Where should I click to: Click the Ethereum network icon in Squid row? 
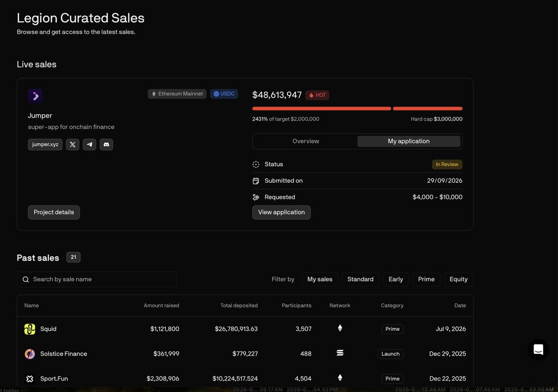(340, 328)
